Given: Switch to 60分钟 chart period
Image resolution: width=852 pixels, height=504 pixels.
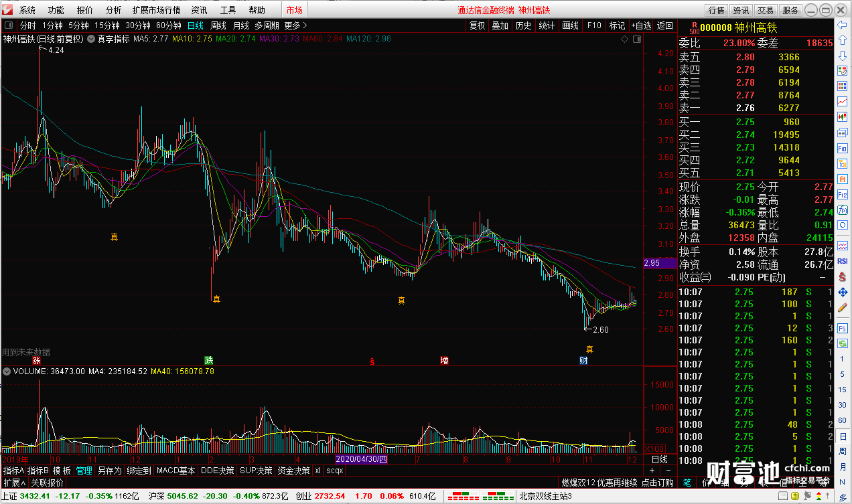Looking at the screenshot, I should point(169,25).
